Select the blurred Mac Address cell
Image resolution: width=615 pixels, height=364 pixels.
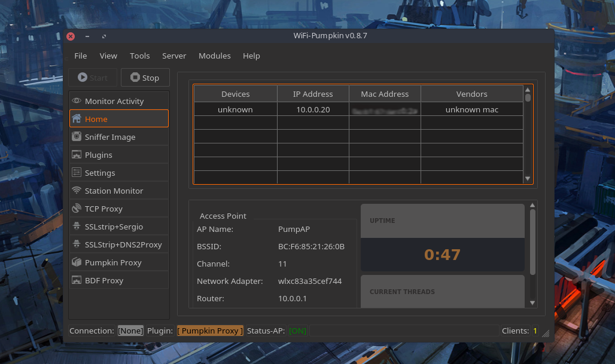click(385, 109)
